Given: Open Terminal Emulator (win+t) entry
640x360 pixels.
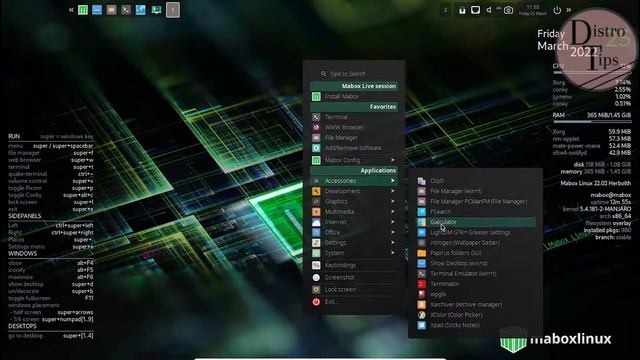Looking at the screenshot, I should (x=476, y=273).
